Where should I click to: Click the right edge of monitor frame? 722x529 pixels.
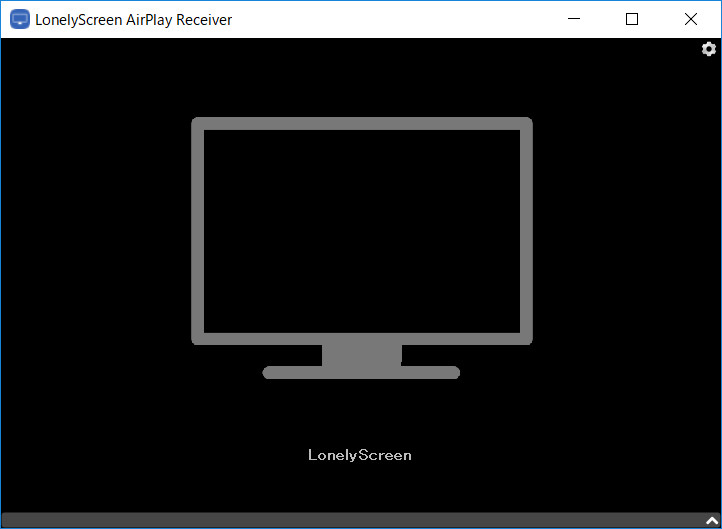coord(526,230)
